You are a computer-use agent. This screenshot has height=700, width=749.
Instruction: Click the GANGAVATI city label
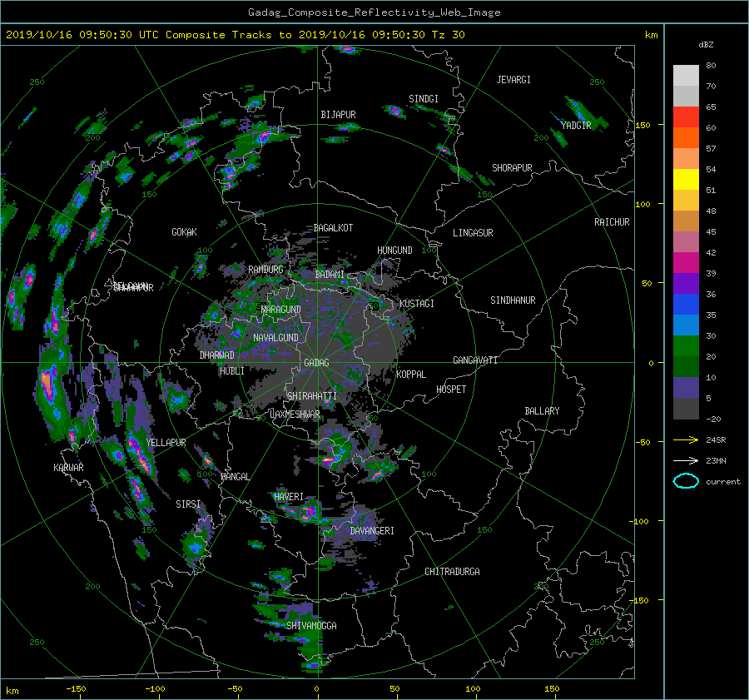[475, 360]
